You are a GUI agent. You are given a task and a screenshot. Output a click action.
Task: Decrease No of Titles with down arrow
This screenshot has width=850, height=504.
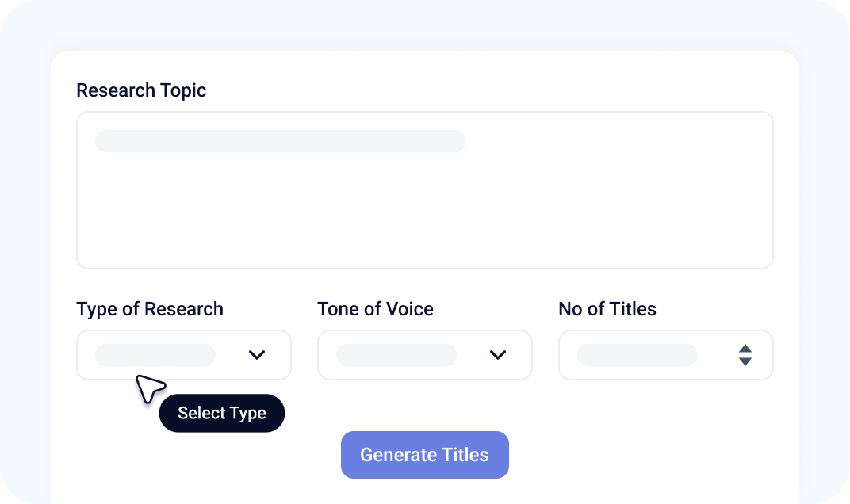tap(745, 361)
